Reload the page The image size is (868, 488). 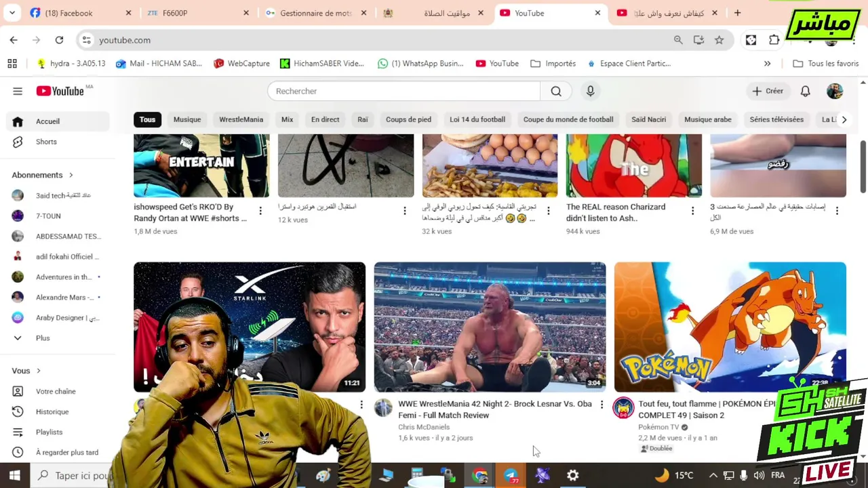pyautogui.click(x=59, y=40)
